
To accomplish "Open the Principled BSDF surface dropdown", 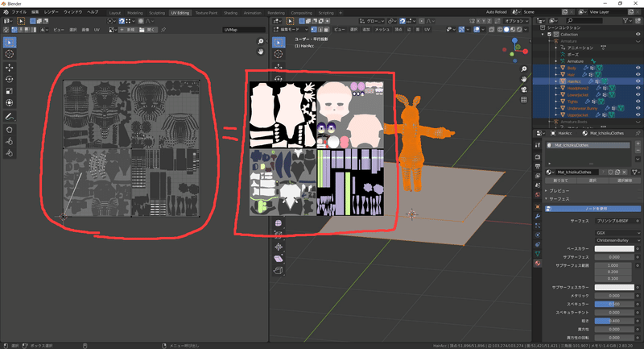I will [x=615, y=221].
